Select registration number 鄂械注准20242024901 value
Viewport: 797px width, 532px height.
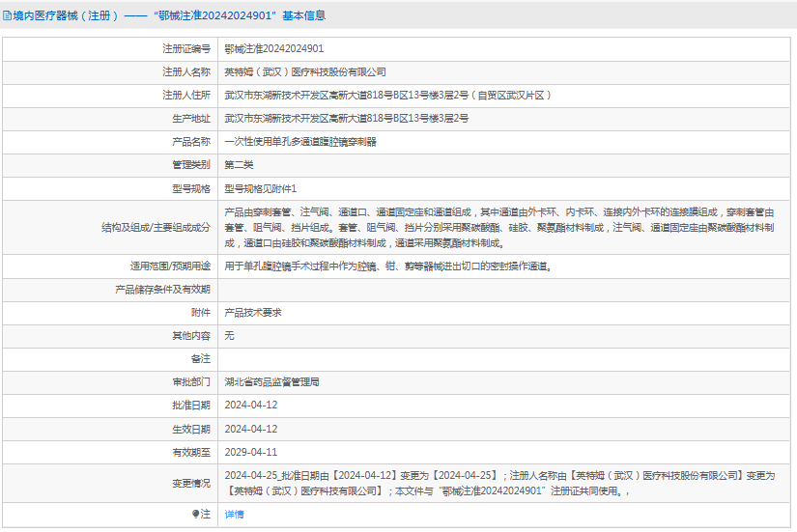[274, 49]
